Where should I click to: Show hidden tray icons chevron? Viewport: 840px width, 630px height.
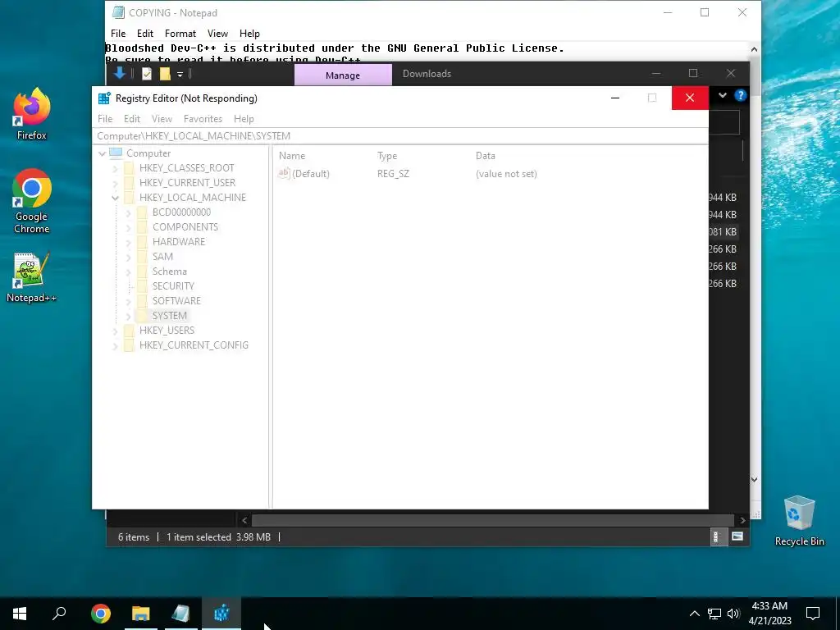[x=694, y=614]
